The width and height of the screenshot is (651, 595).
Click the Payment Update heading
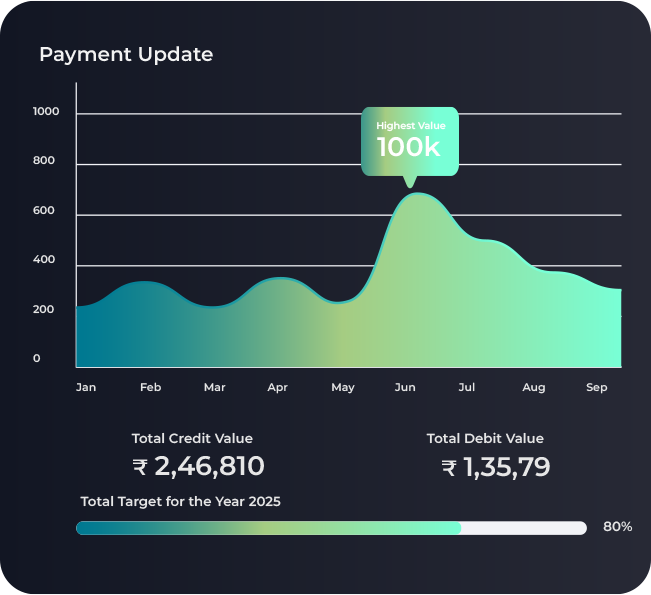point(126,54)
